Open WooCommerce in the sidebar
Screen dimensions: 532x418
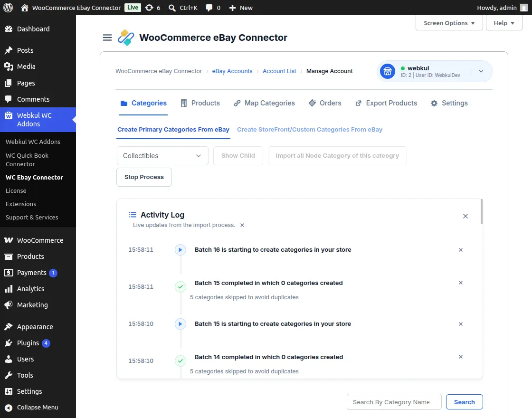pyautogui.click(x=38, y=240)
